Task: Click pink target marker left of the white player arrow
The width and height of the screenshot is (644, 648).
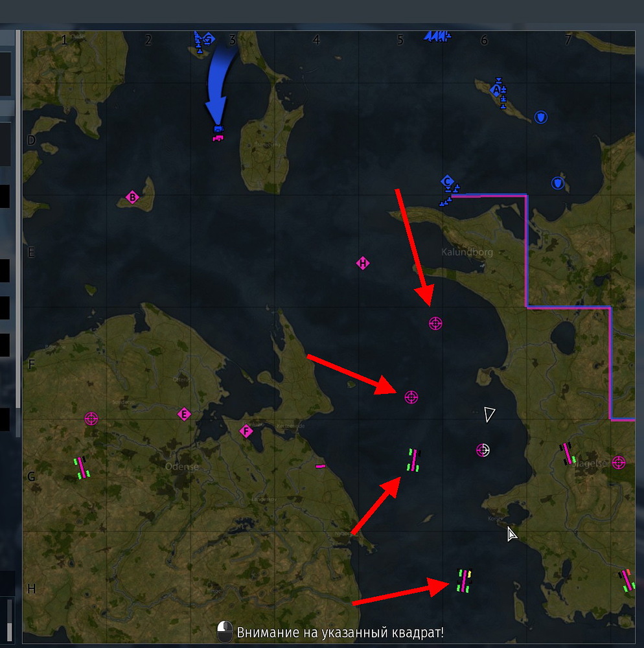Action: (411, 397)
